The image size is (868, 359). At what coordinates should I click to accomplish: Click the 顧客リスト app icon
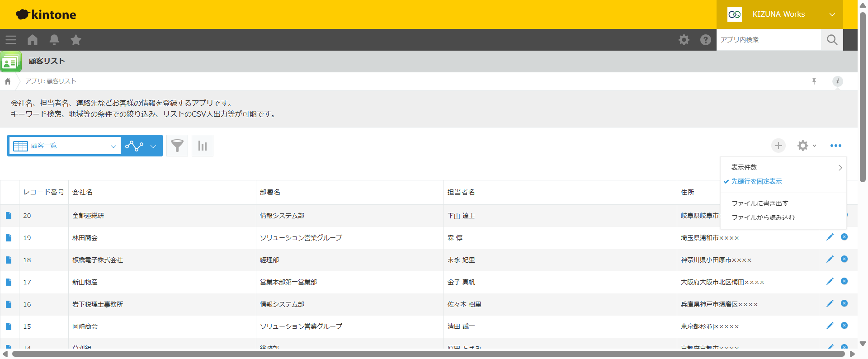tap(11, 61)
